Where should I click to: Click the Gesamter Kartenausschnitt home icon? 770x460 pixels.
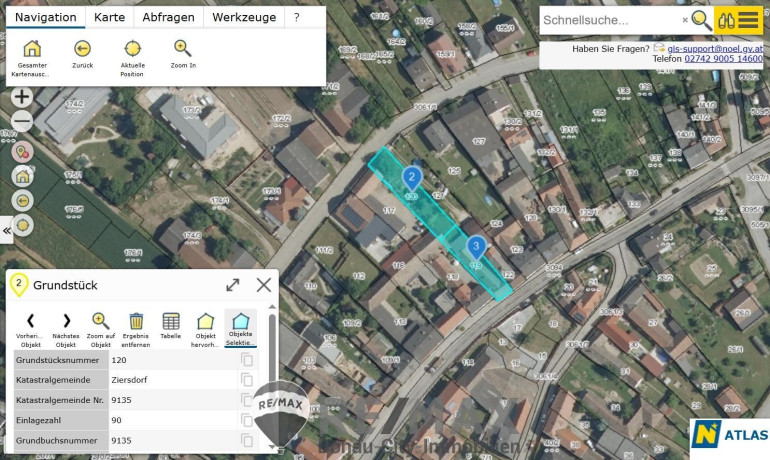click(32, 49)
